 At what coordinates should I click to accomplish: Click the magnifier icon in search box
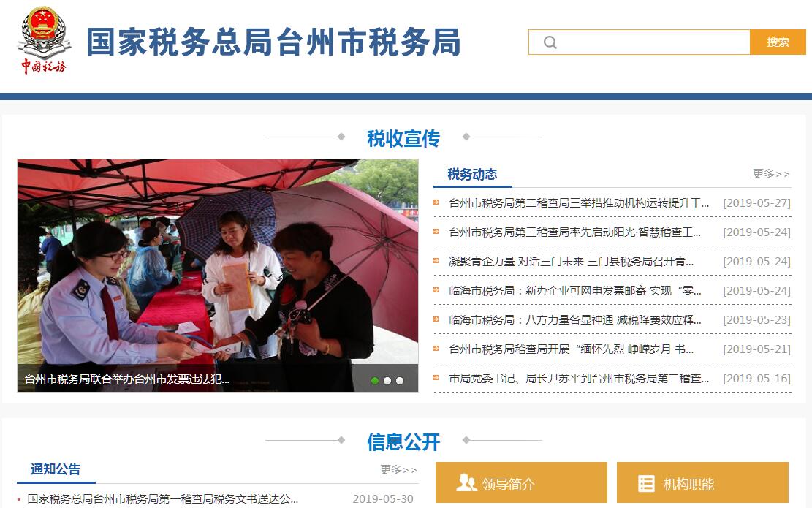tap(550, 42)
